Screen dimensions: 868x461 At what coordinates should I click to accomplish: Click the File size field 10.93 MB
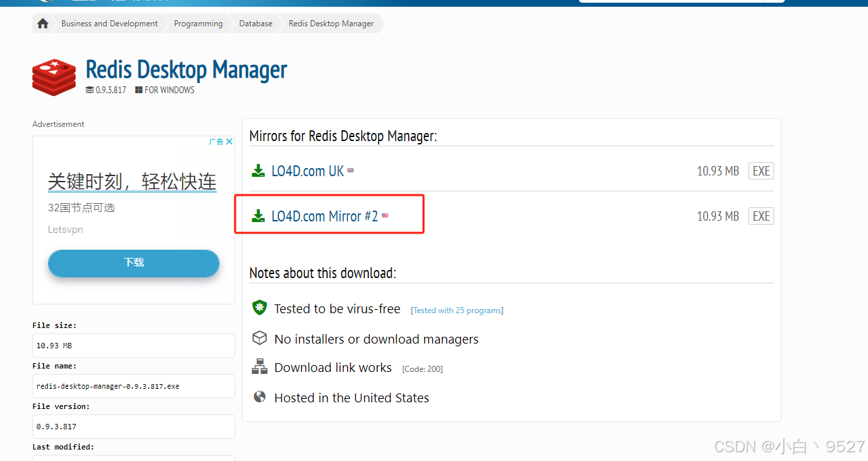point(134,346)
